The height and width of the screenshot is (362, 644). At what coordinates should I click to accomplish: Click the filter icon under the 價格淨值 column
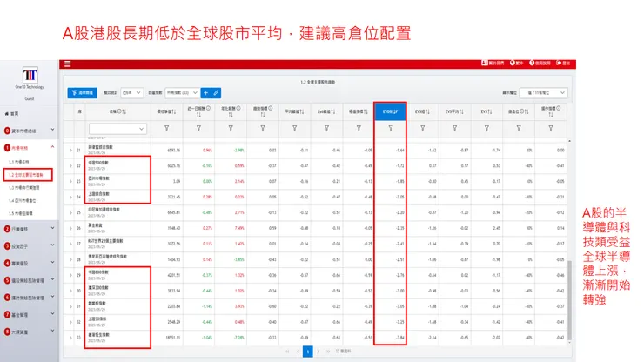(167, 128)
